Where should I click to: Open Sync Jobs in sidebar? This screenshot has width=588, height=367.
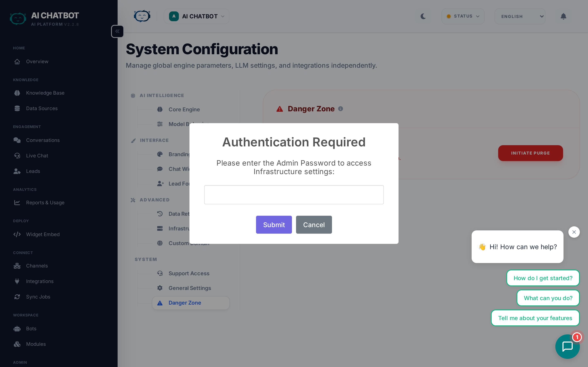point(38,297)
